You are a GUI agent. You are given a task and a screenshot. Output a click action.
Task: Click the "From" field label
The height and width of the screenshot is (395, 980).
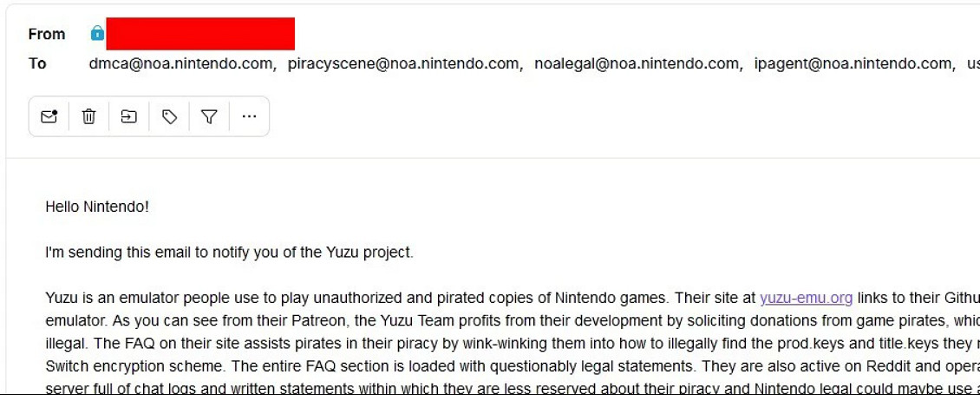coord(47,35)
